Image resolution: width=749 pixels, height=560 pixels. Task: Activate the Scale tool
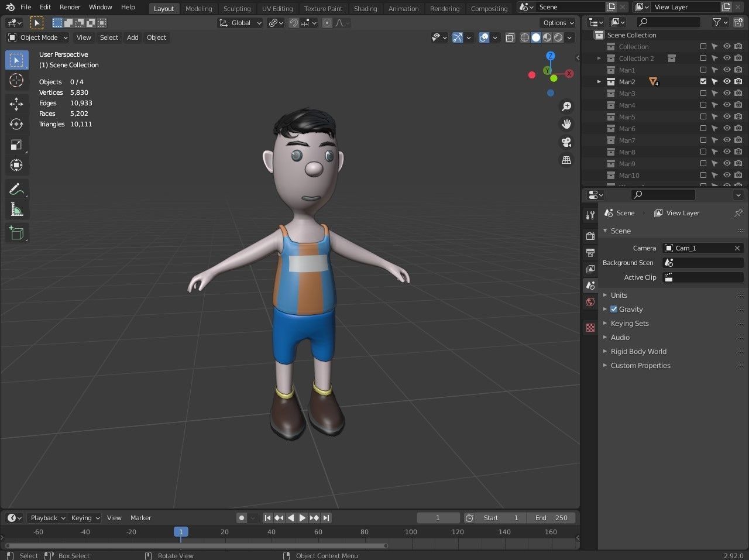pyautogui.click(x=16, y=145)
